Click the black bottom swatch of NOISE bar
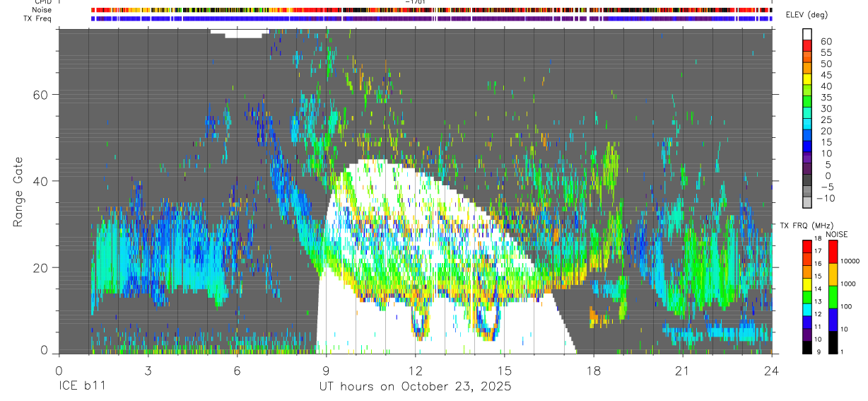The height and width of the screenshot is (401, 868). (833, 342)
